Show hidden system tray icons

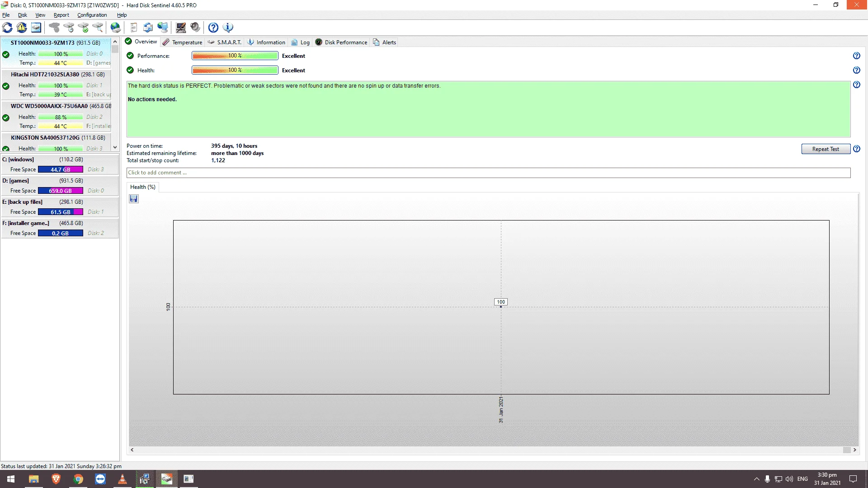756,479
